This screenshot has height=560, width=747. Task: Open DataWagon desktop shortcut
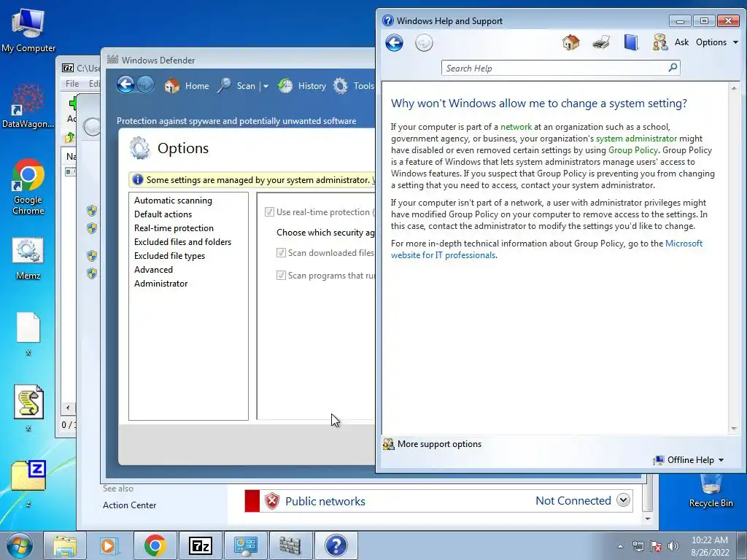tap(28, 106)
